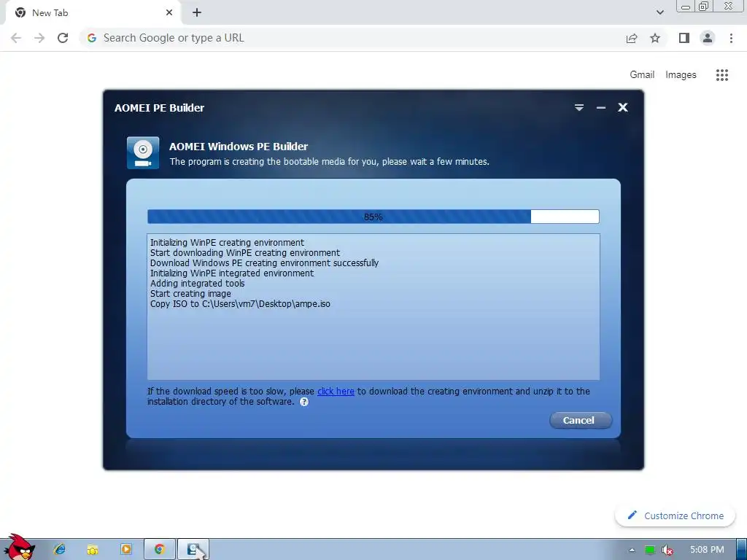The image size is (747, 560).
Task: Open the 5:08 PM clock
Action: click(x=707, y=550)
